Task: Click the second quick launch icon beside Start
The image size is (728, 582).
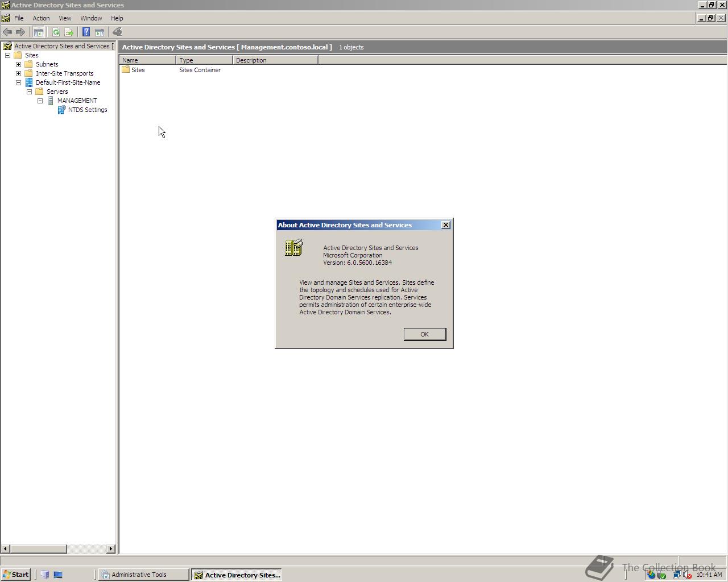Action: pyautogui.click(x=57, y=575)
